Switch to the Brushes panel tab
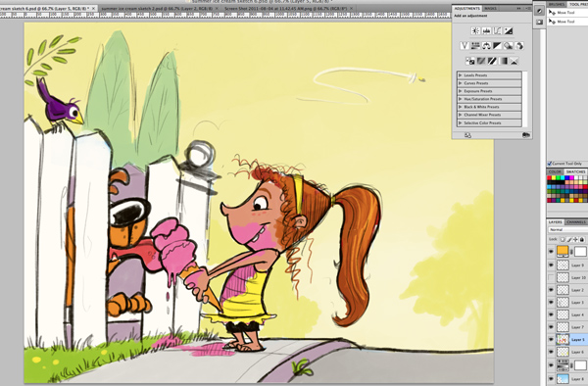The image size is (588, 386). (x=557, y=4)
